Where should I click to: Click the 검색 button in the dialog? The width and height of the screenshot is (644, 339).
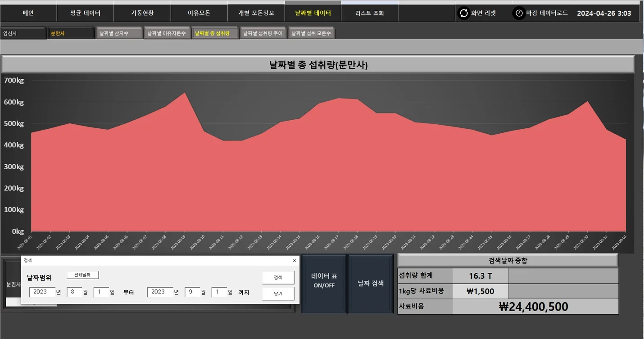coord(278,278)
